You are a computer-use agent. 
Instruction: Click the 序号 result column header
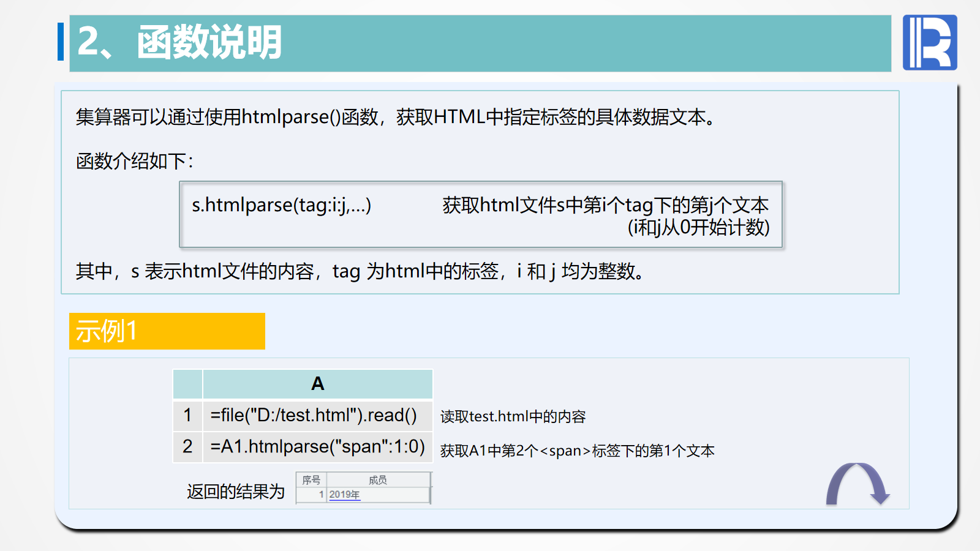coord(311,480)
